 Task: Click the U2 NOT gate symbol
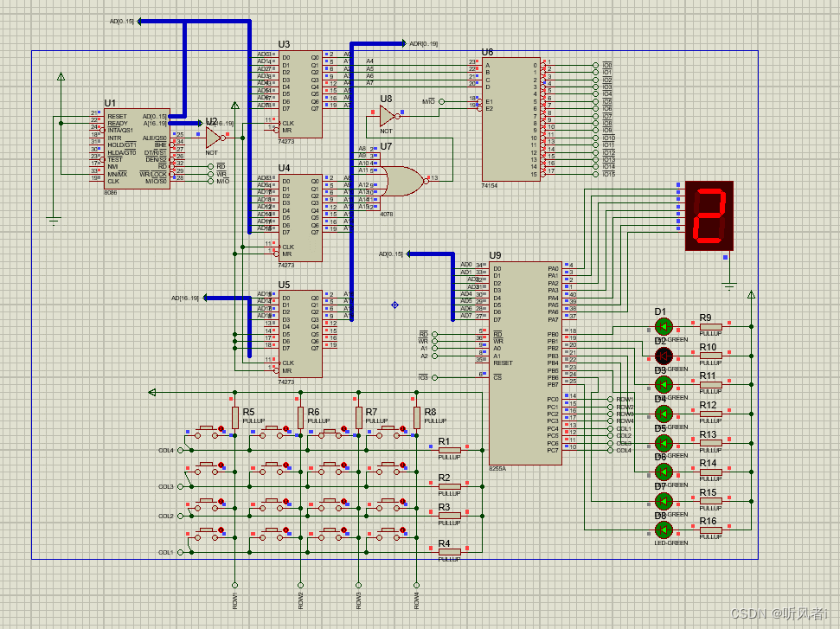[x=215, y=138]
